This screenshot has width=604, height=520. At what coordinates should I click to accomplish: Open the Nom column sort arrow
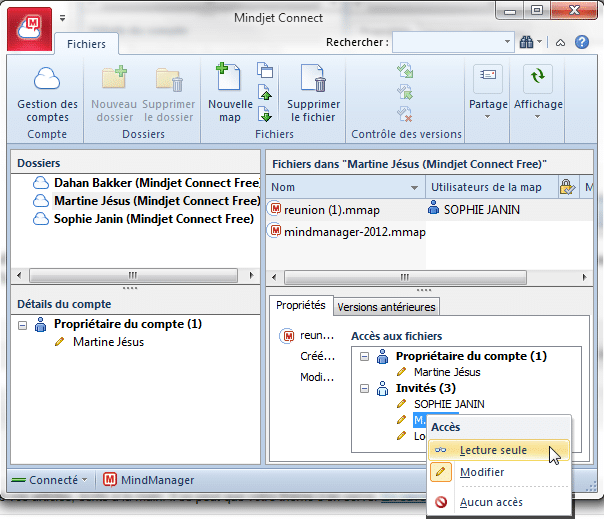(414, 188)
